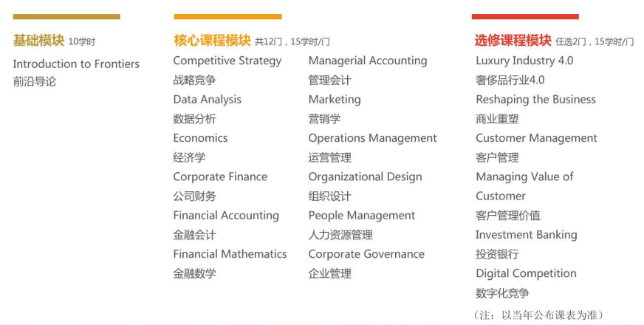The image size is (644, 325).
Task: Click the Competitive Strategy course title
Action: point(227,61)
